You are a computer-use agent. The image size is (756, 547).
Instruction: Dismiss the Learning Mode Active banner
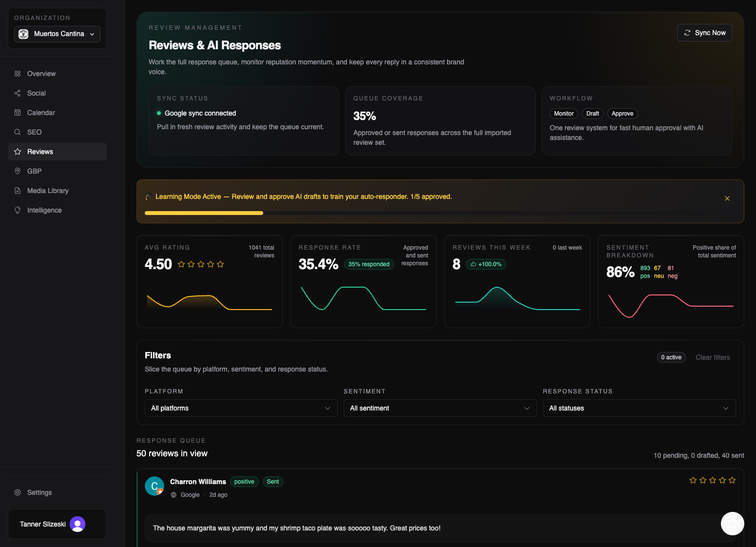point(727,198)
